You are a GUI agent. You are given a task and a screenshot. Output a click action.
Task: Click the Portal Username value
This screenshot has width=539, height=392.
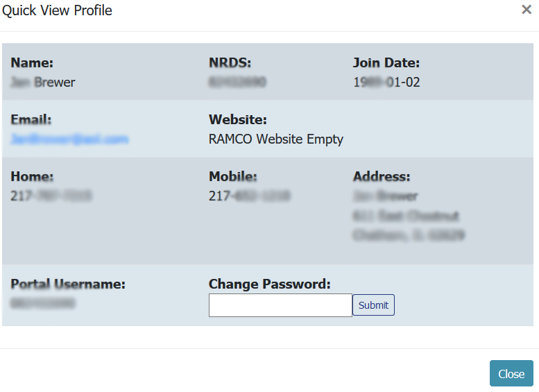coord(43,303)
